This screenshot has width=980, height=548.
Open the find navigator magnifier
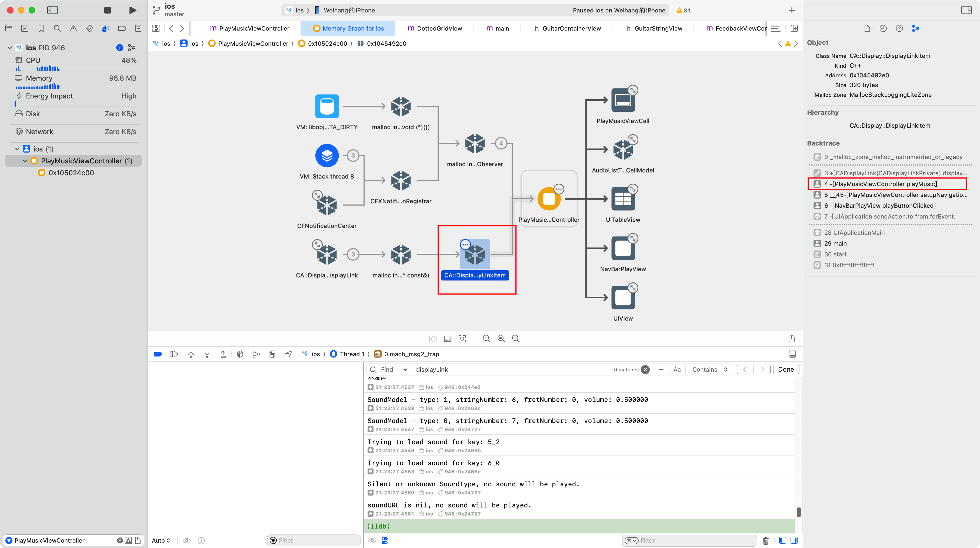pos(57,28)
